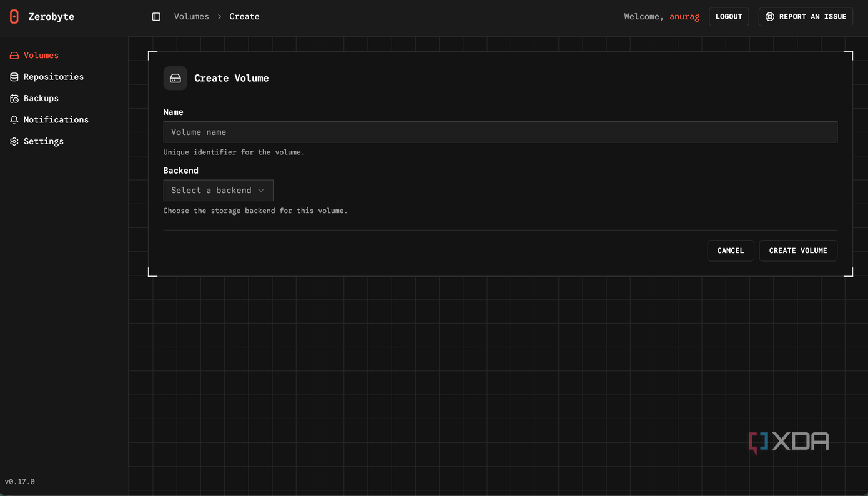Click the Backend field label
This screenshot has height=496, width=868.
pyautogui.click(x=181, y=171)
